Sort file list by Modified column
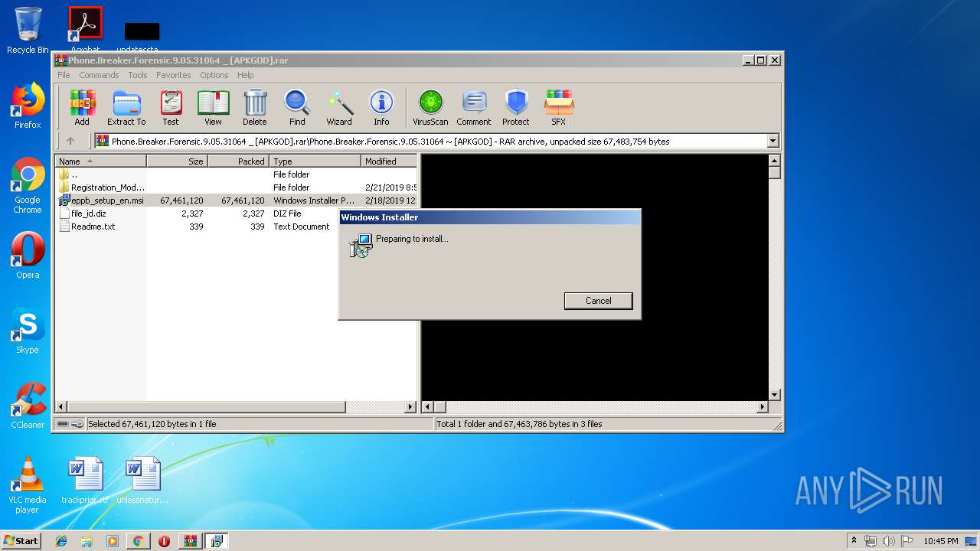 [x=389, y=161]
